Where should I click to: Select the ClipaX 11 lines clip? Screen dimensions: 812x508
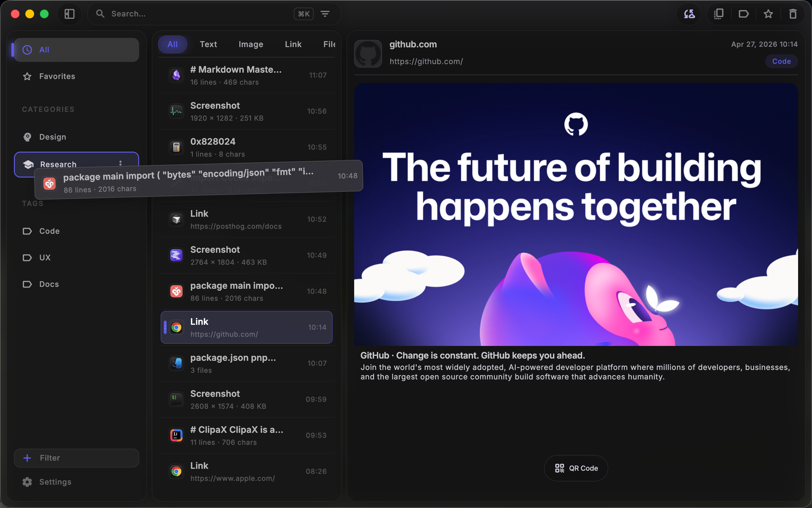[x=247, y=435]
